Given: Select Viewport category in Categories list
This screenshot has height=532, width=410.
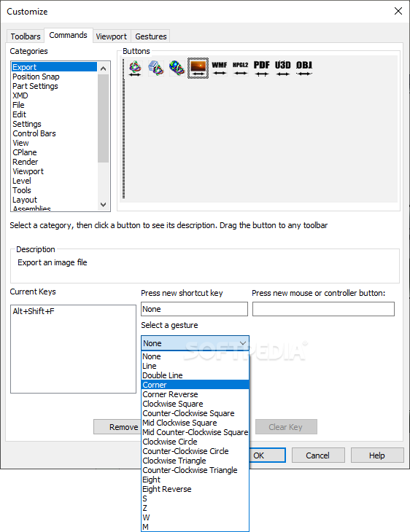Looking at the screenshot, I should pos(54,171).
